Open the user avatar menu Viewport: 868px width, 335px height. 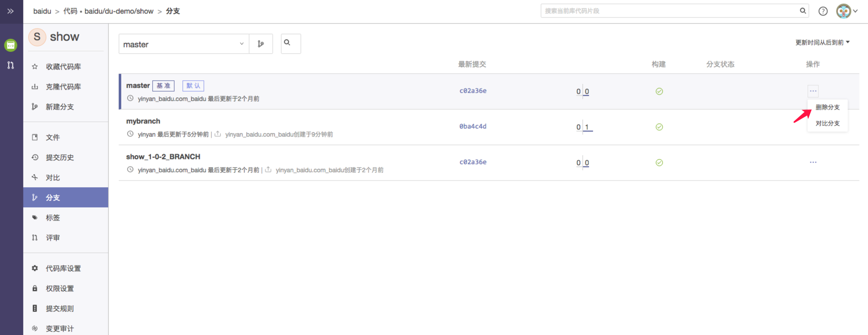point(846,11)
